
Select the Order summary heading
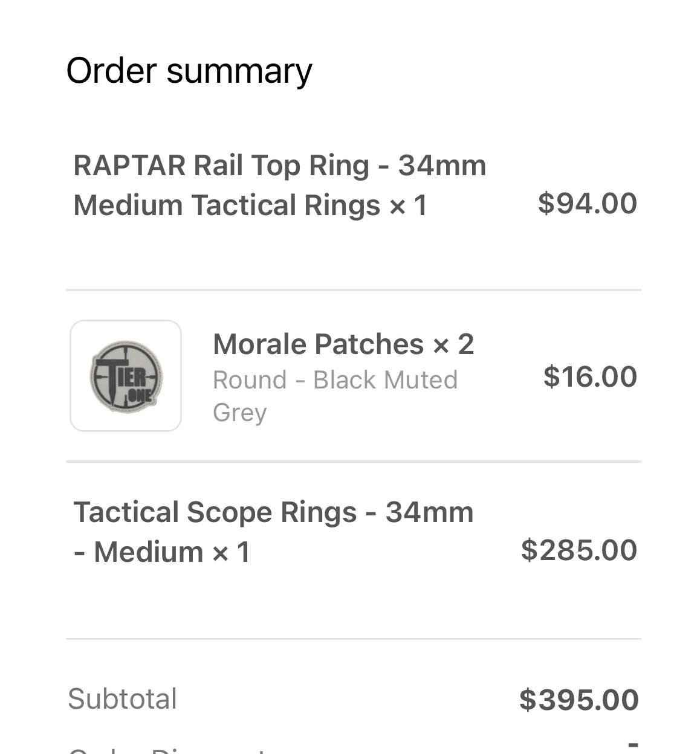189,71
